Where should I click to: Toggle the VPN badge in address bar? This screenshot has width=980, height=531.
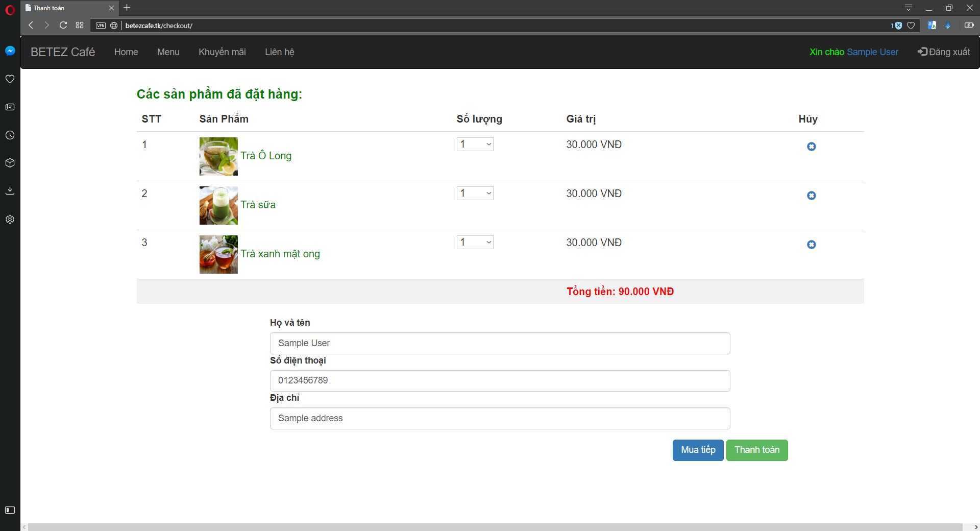click(x=101, y=26)
